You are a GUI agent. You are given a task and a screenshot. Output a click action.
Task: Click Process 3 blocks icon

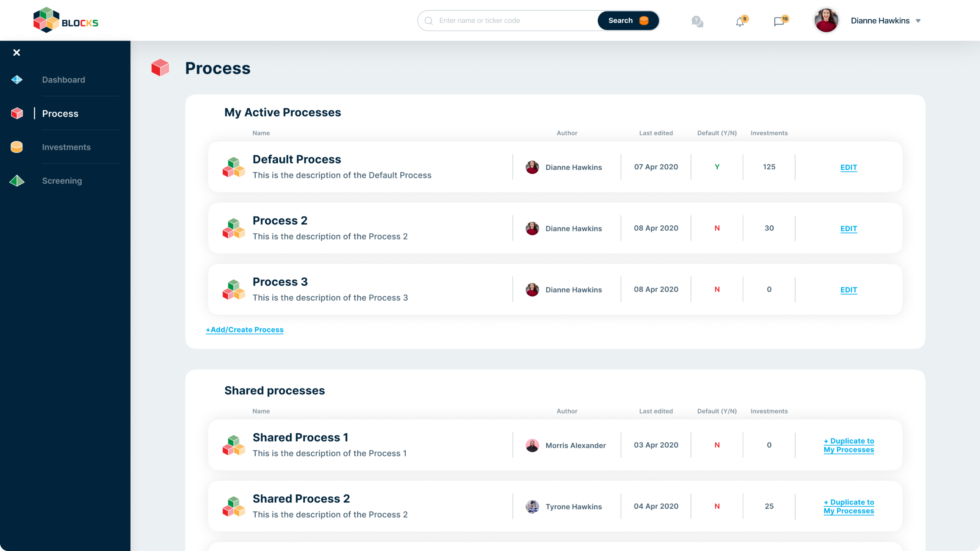pyautogui.click(x=234, y=289)
